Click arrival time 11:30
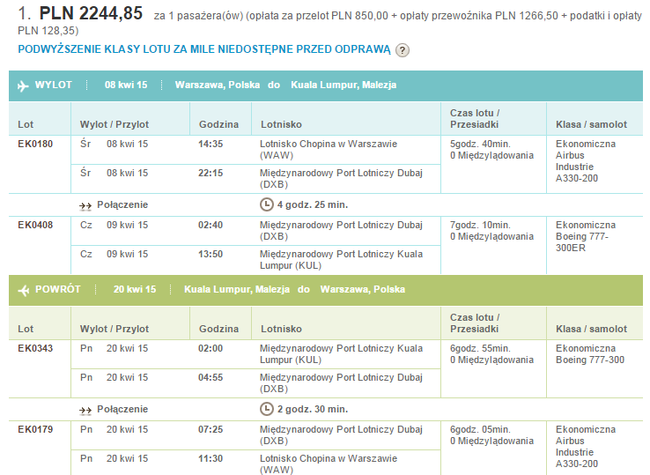This screenshot has height=475, width=650. [211, 458]
